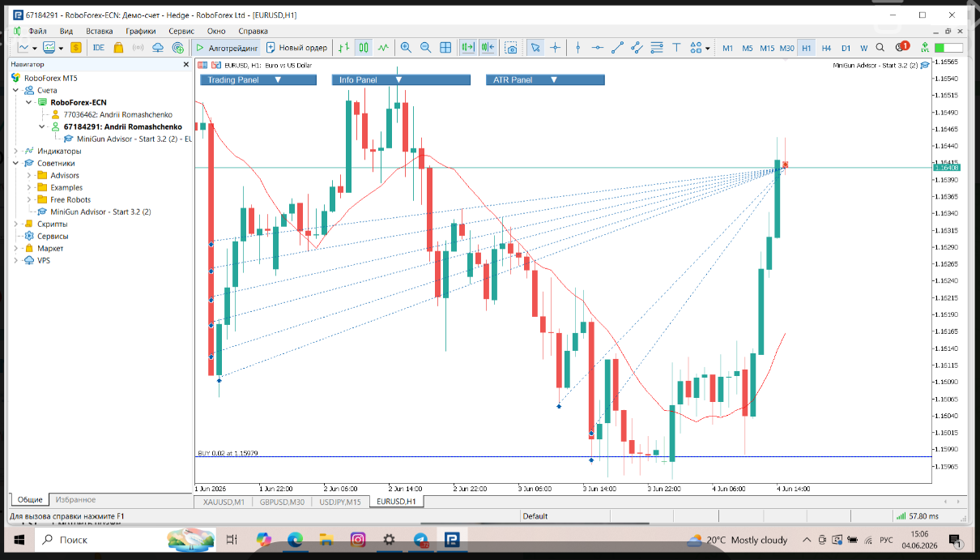Screen dimensions: 980x560
Task: Select the D1 timeframe
Action: coord(846,48)
